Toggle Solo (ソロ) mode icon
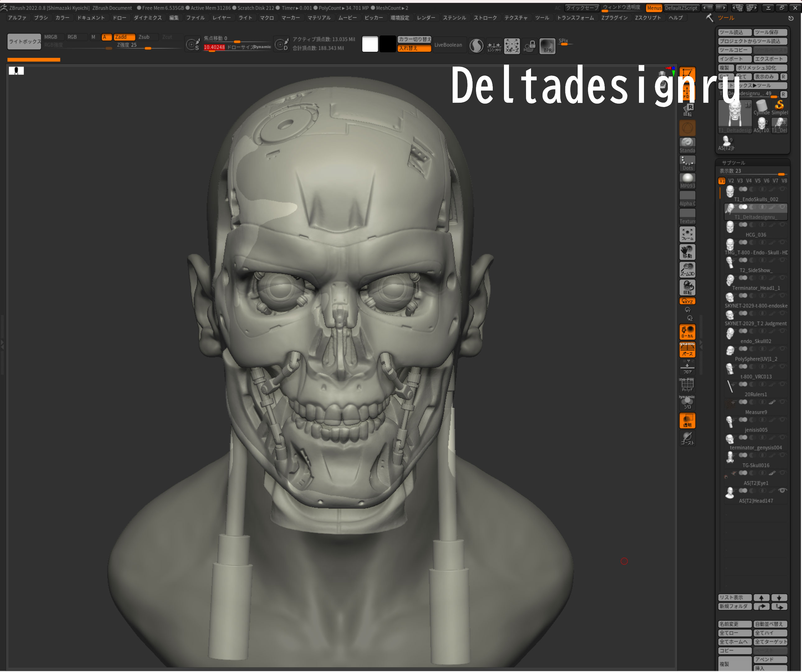The image size is (802, 672). tap(687, 403)
